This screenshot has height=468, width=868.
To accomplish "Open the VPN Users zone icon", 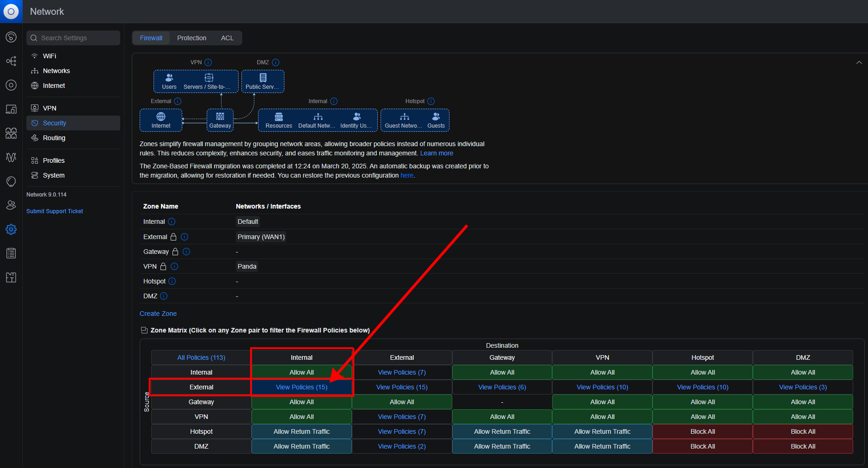I will pos(169,78).
